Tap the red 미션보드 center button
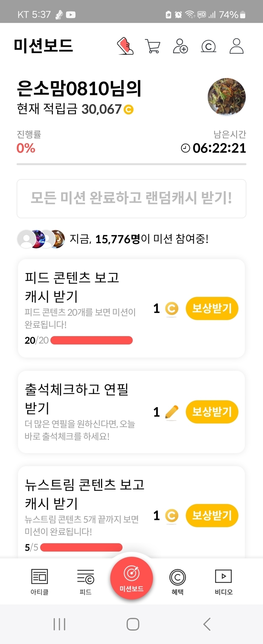263x644 pixels. [131, 578]
